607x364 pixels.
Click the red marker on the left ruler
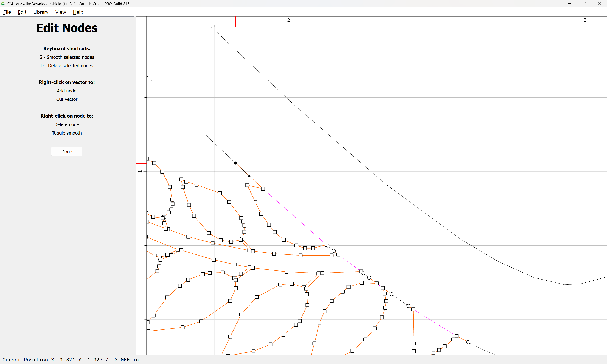141,164
